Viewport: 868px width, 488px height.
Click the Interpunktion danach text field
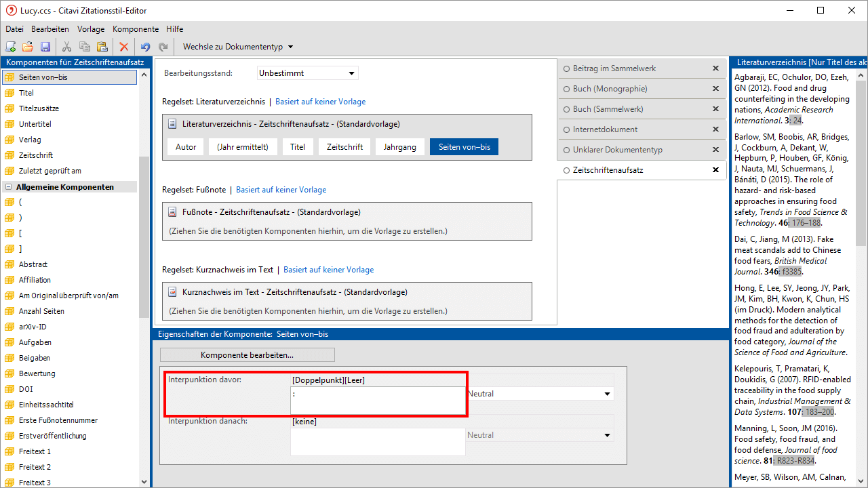[377, 441]
